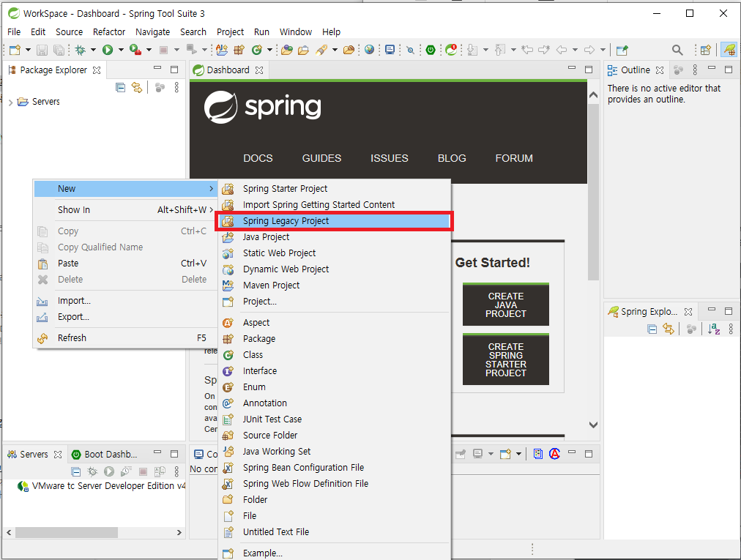Click the Open Perspective icon
This screenshot has height=560, width=741.
click(706, 50)
